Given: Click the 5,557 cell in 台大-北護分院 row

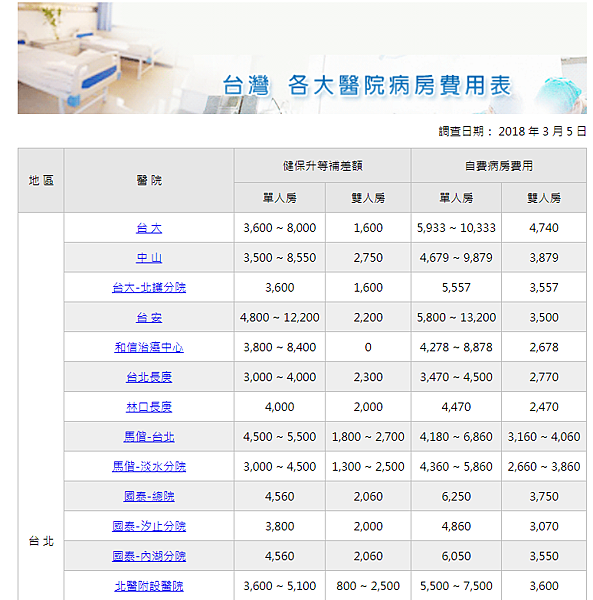Looking at the screenshot, I should tap(456, 288).
